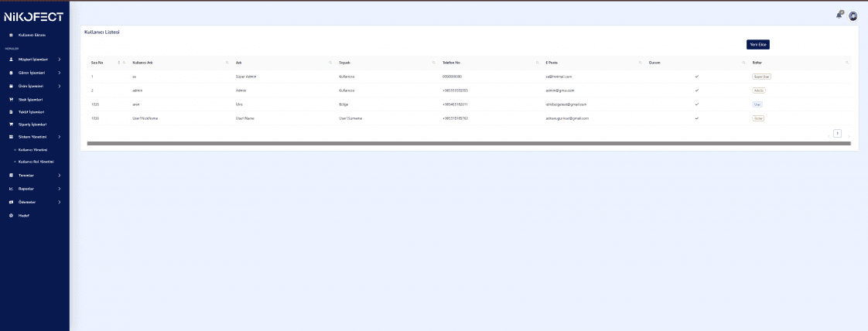Click the Durum checkmark for user sa

pyautogui.click(x=696, y=77)
